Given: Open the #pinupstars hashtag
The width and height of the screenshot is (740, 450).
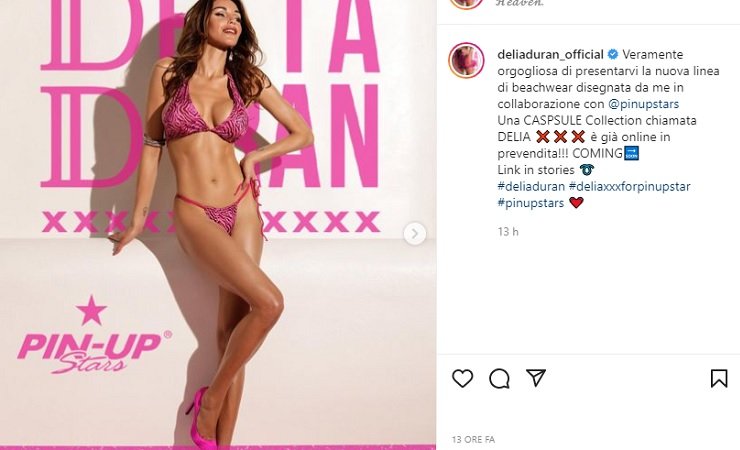Looking at the screenshot, I should (x=530, y=203).
